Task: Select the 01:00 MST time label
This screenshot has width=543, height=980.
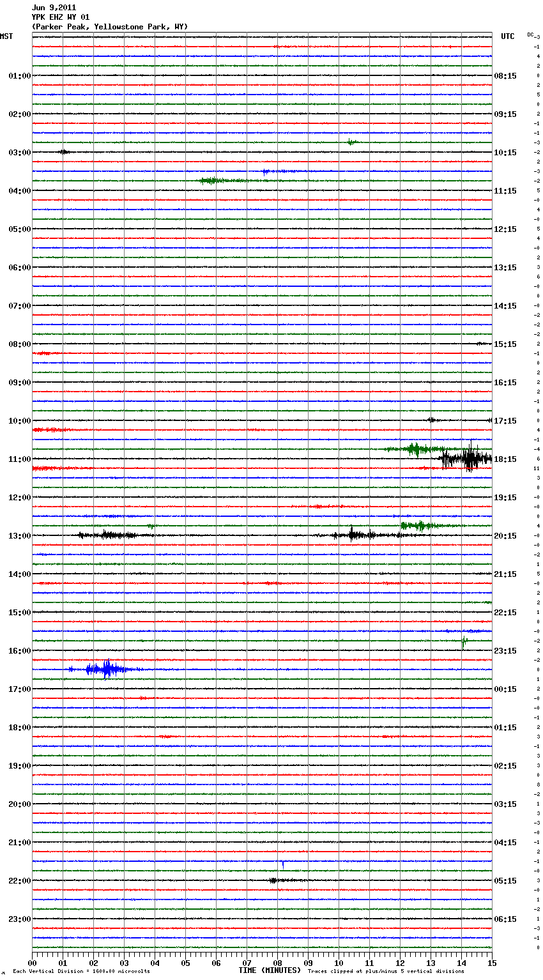Action: pyautogui.click(x=20, y=76)
